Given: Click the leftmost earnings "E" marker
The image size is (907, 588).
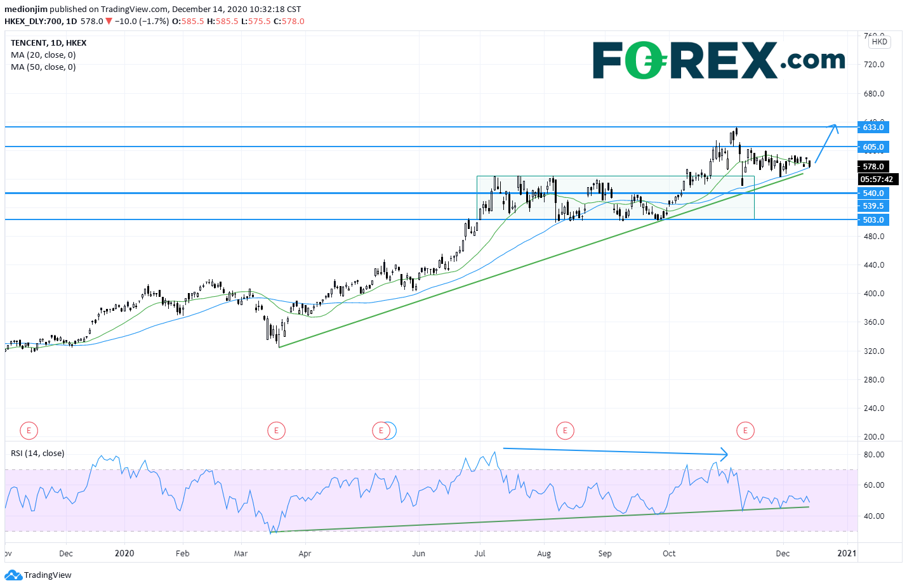Looking at the screenshot, I should pos(29,430).
